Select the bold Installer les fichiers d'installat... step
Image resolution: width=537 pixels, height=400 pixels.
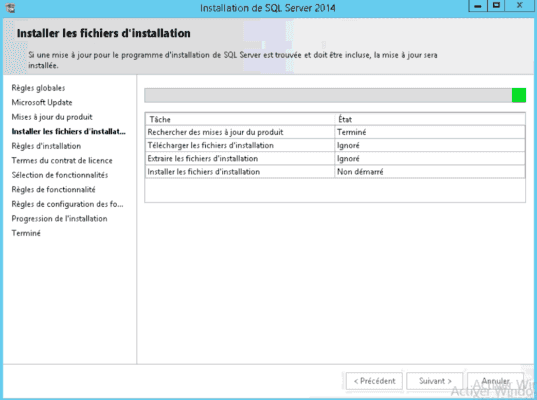point(68,132)
